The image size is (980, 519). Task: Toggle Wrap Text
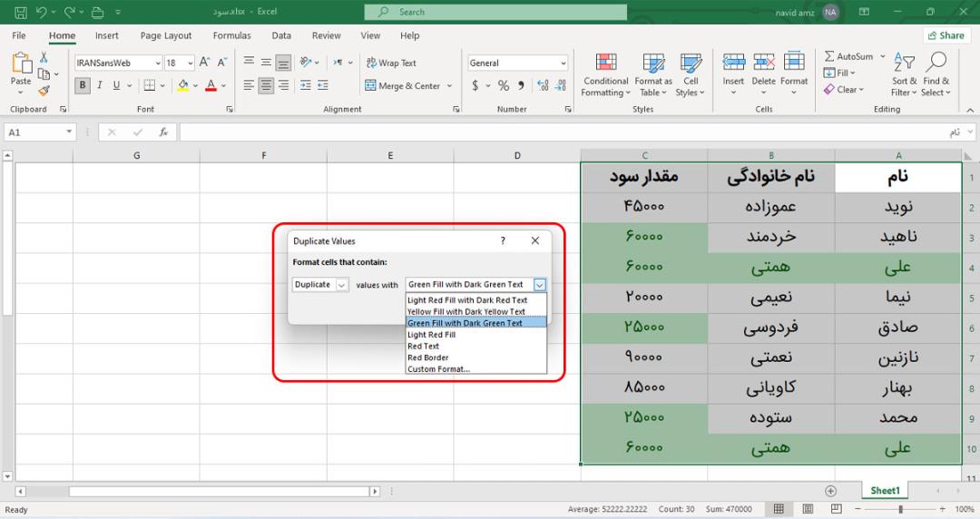pyautogui.click(x=391, y=64)
